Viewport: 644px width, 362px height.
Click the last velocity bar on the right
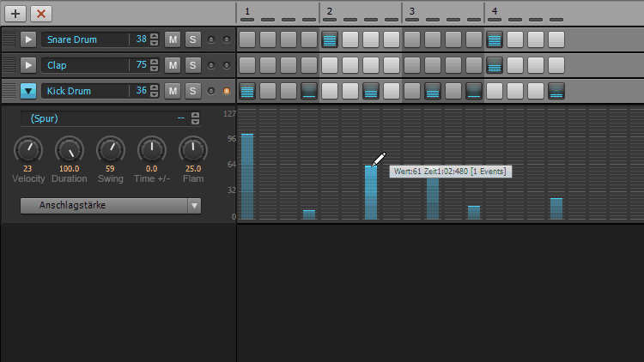click(556, 209)
